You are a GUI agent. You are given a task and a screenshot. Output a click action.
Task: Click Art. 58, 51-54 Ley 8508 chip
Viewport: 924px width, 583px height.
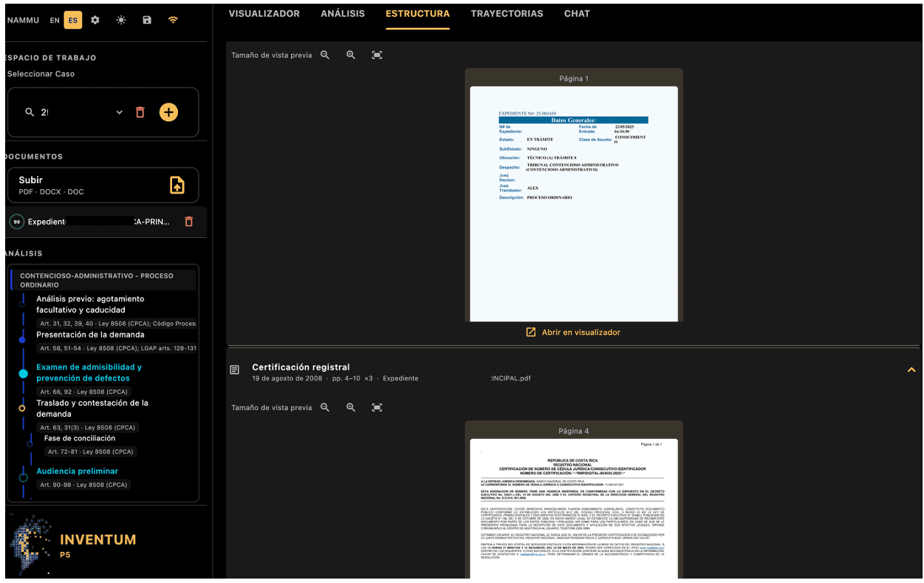point(117,348)
